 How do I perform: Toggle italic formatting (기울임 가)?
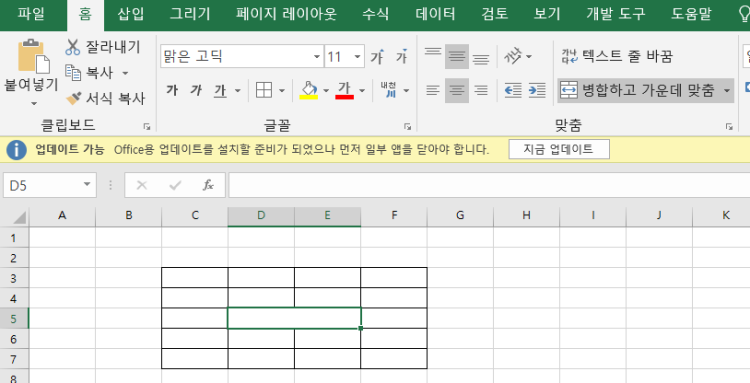coord(195,90)
